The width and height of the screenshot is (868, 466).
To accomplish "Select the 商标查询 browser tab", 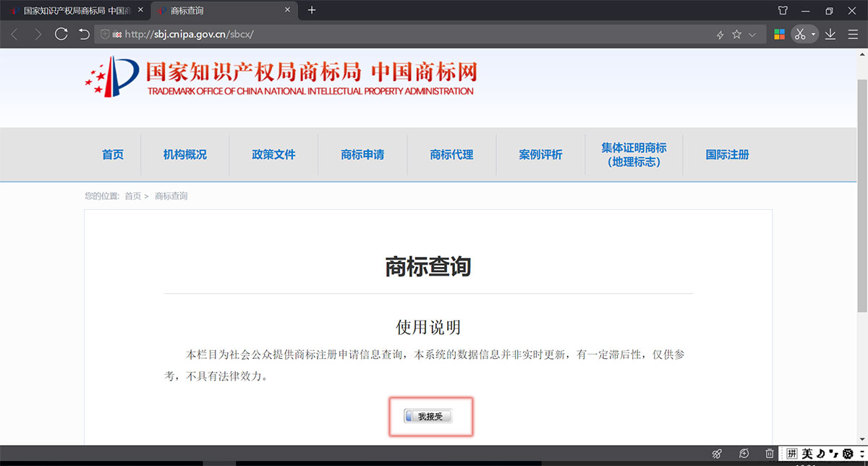I will click(x=224, y=11).
